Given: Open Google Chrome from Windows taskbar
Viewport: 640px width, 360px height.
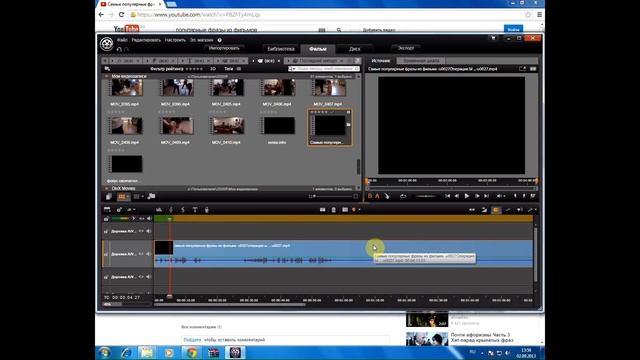Looking at the screenshot, I should point(191,353).
